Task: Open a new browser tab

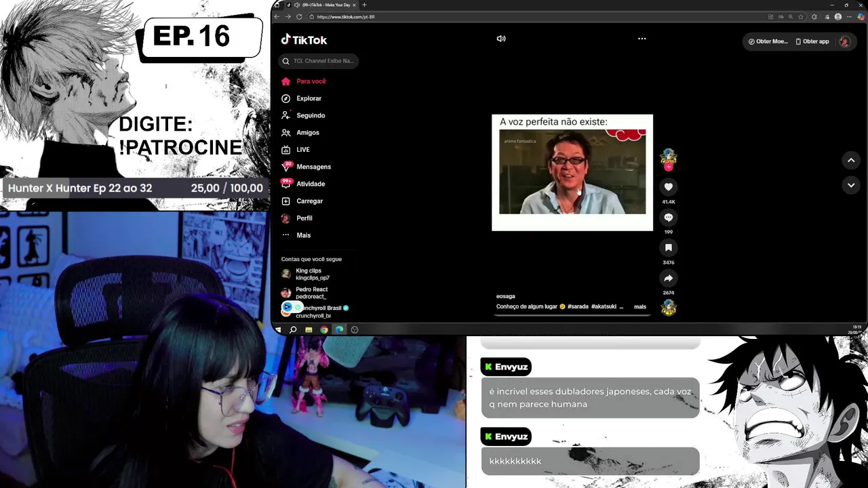Action: point(364,5)
